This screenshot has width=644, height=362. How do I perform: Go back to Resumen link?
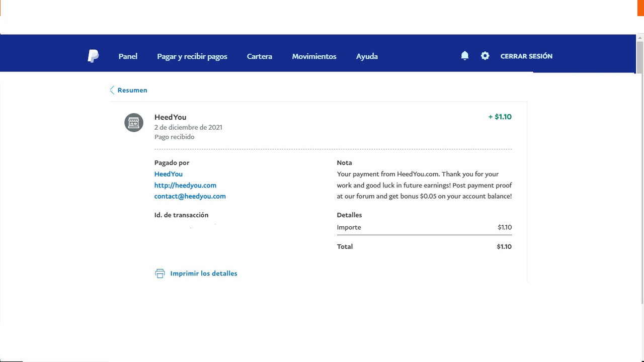[132, 90]
